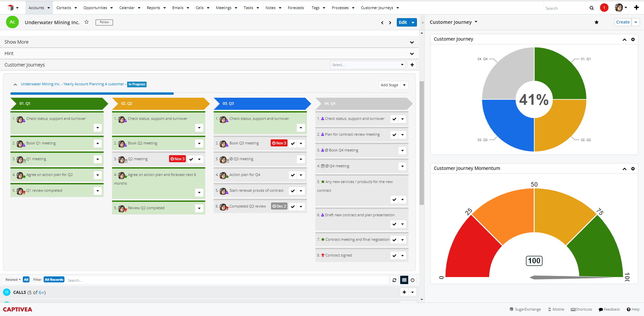Follow the Underwater Mining Inc. account
Image resolution: width=644 pixels, height=316 pixels.
104,22
